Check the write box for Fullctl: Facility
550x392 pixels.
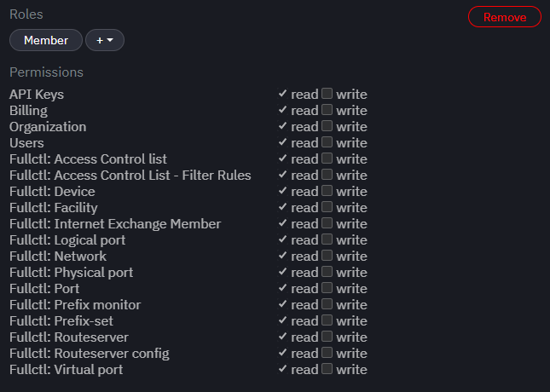tap(327, 207)
